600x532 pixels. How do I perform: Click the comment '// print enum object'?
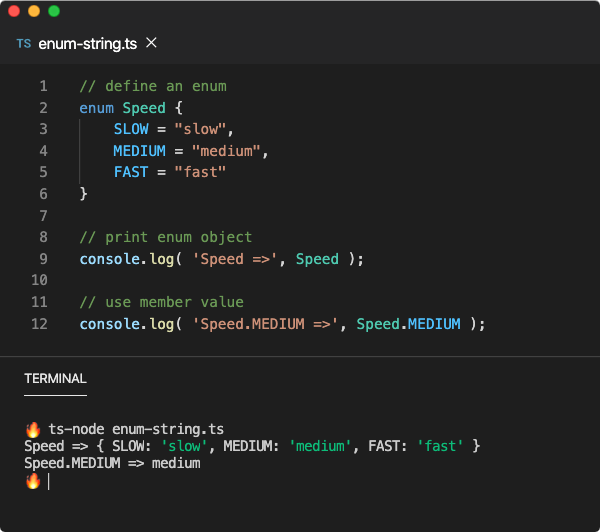click(166, 237)
